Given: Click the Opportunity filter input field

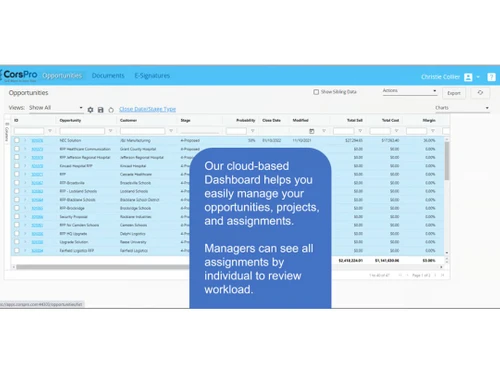Looking at the screenshot, I should click(82, 131).
